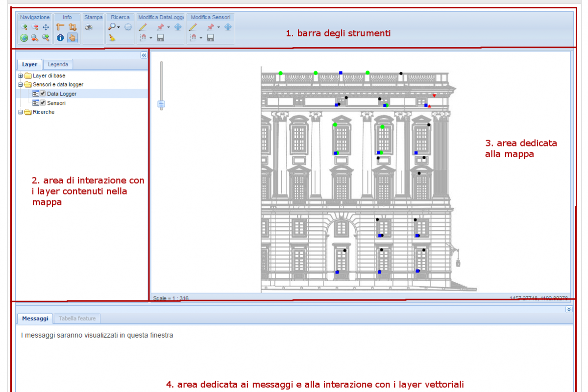This screenshot has height=392, width=588.
Task: Click the globe full extent icon
Action: tap(24, 38)
